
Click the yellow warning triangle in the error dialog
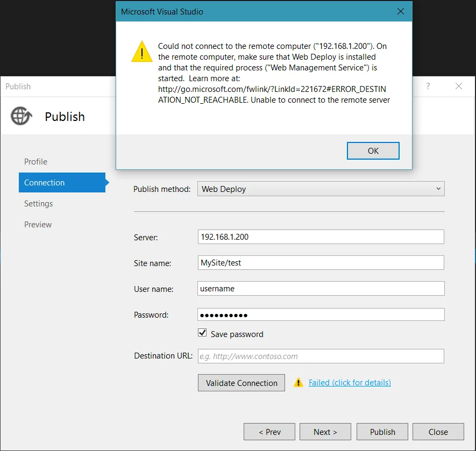142,52
